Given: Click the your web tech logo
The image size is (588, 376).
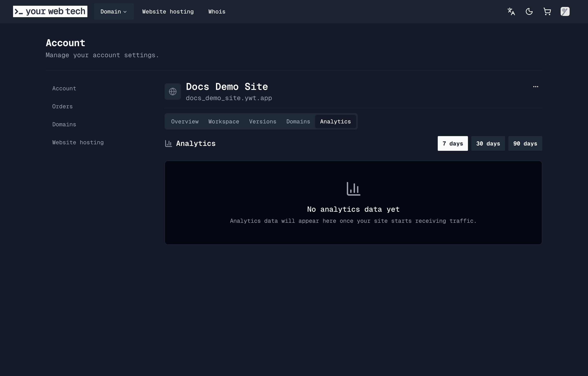Looking at the screenshot, I should pos(50,11).
